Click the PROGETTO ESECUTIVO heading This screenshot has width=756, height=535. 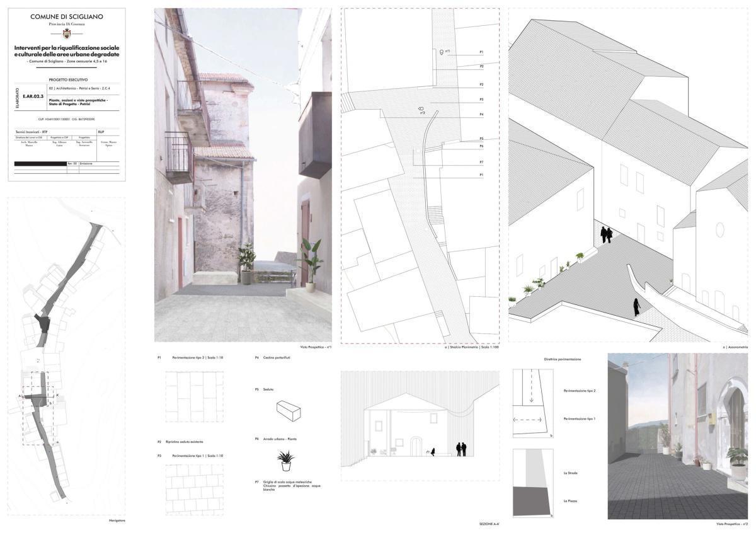(69, 80)
